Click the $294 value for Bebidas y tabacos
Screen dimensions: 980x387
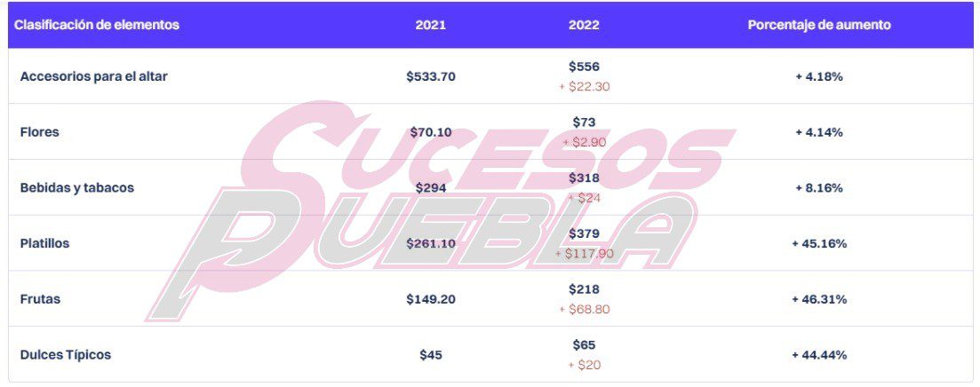pyautogui.click(x=431, y=188)
